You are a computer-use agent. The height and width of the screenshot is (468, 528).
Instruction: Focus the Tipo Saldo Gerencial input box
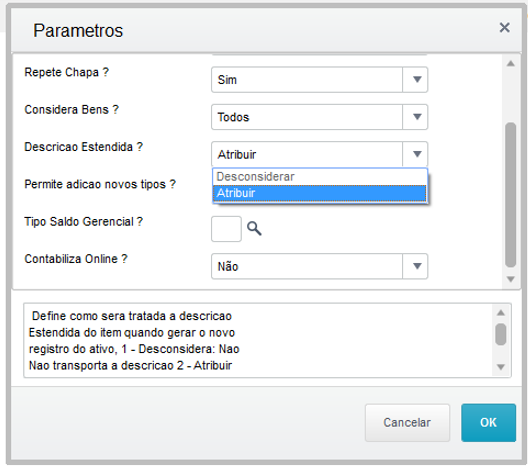click(226, 229)
